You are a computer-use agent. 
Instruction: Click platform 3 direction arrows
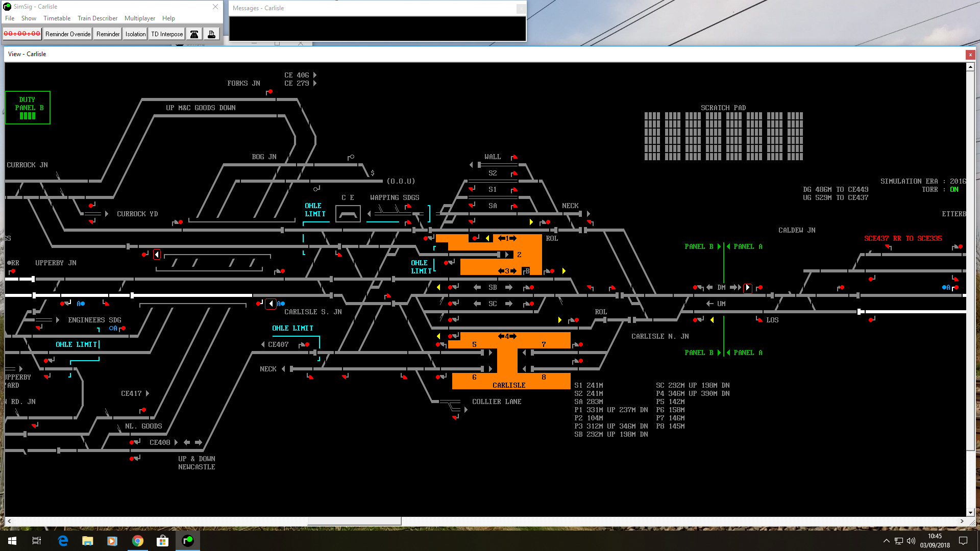tap(507, 271)
